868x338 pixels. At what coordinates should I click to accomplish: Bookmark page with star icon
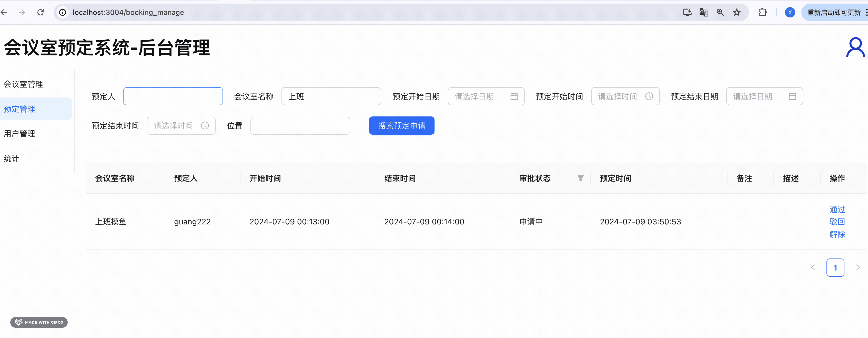coord(736,13)
